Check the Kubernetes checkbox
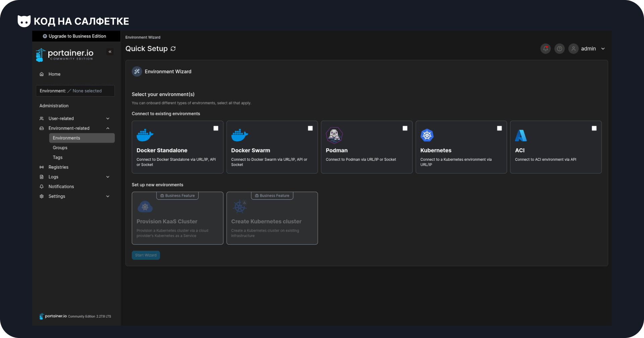 [499, 128]
